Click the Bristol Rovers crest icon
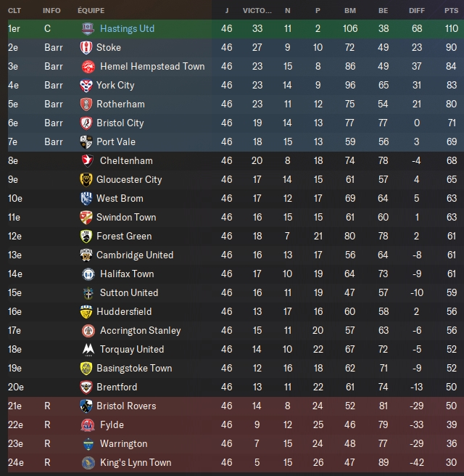This screenshot has width=464, height=476. coord(86,406)
